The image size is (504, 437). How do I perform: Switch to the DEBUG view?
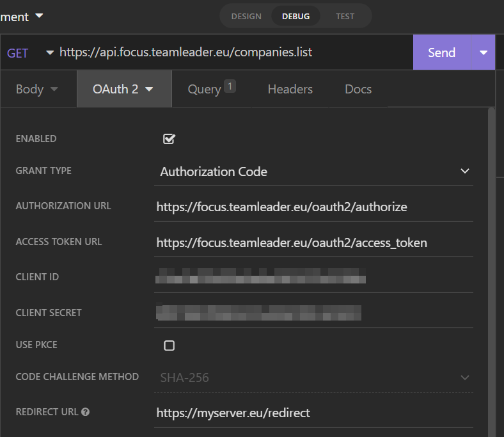295,17
